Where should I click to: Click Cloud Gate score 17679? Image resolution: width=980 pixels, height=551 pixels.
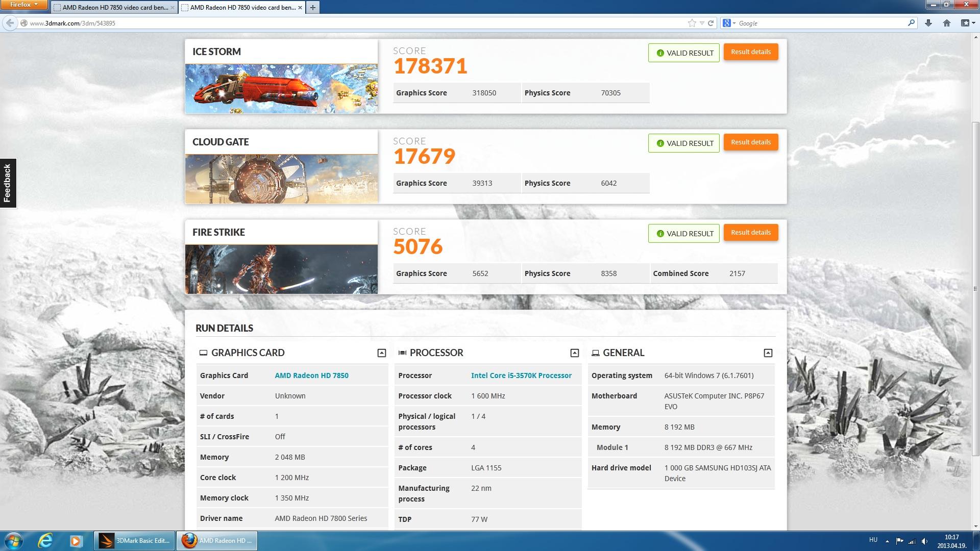click(x=424, y=157)
